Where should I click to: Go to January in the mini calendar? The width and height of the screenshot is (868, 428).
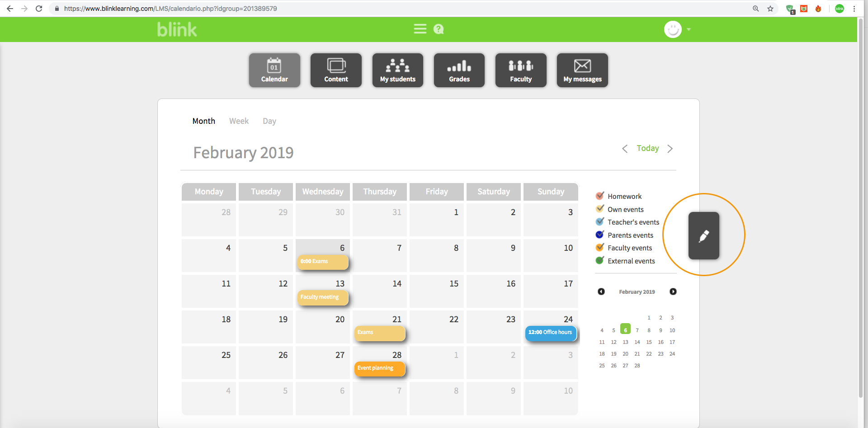point(601,292)
